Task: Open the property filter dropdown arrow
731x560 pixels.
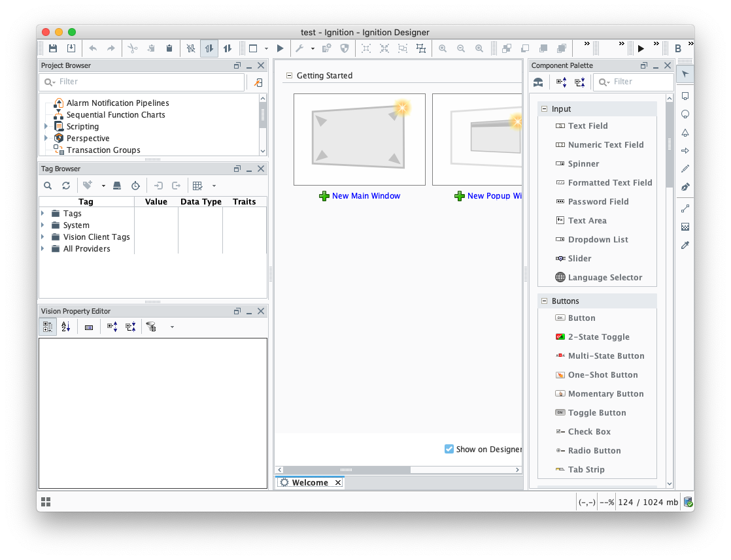Action: point(172,327)
